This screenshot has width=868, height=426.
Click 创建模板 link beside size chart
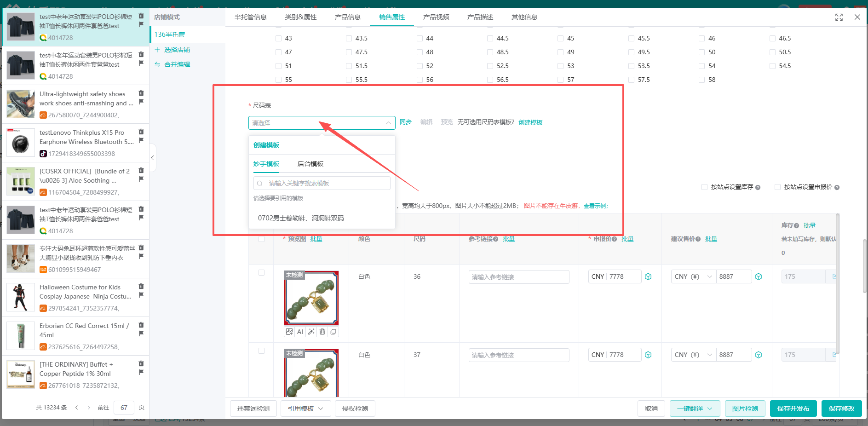tap(530, 122)
